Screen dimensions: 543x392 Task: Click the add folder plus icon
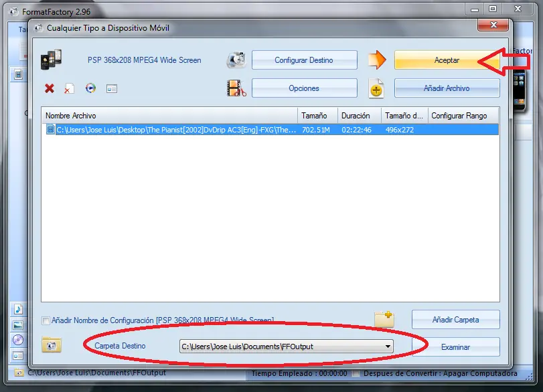[x=384, y=319]
